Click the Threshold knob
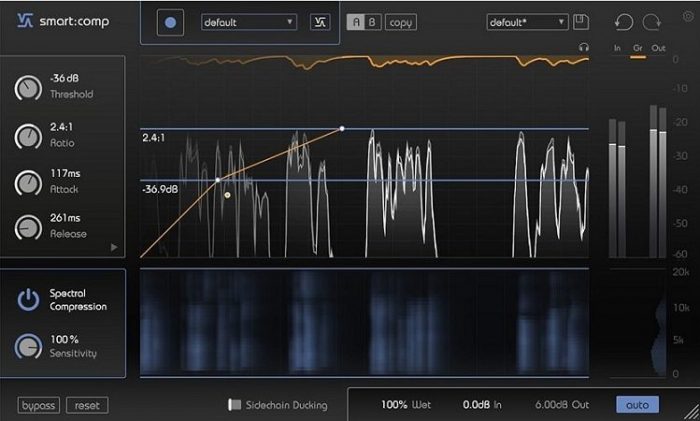Image resolution: width=700 pixels, height=421 pixels. pyautogui.click(x=29, y=88)
